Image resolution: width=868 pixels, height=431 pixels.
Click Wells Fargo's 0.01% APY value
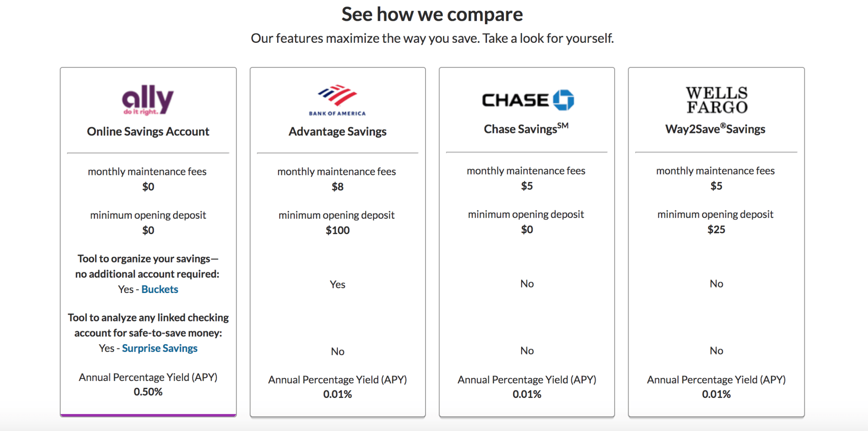point(716,395)
